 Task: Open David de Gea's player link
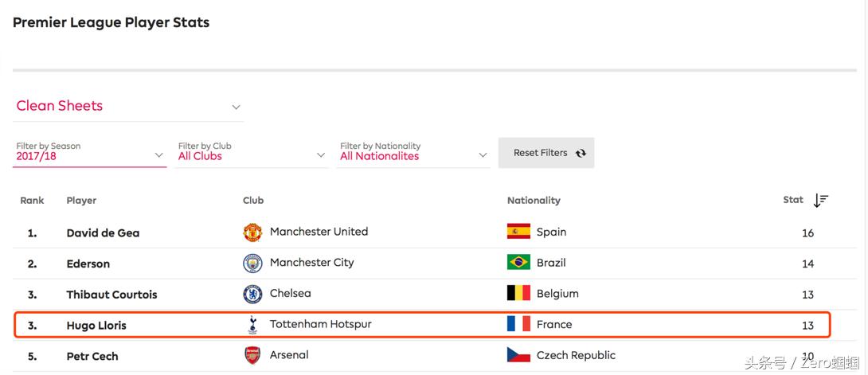coord(103,233)
